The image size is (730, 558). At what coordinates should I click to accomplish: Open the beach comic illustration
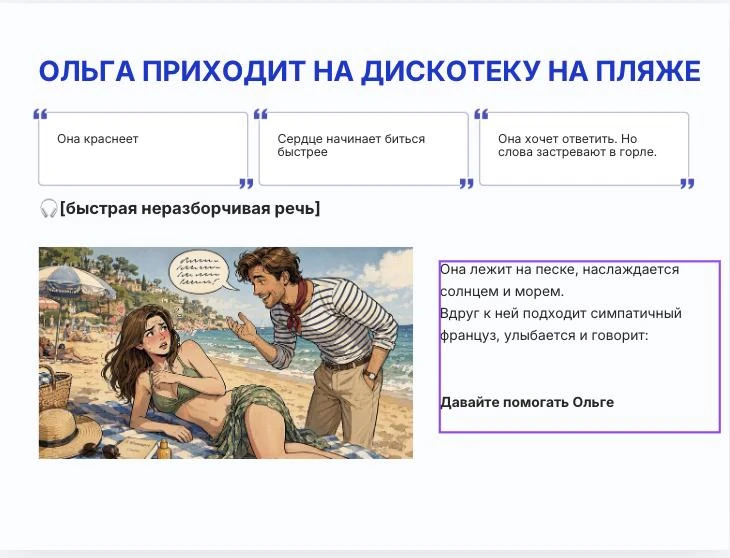pos(226,353)
